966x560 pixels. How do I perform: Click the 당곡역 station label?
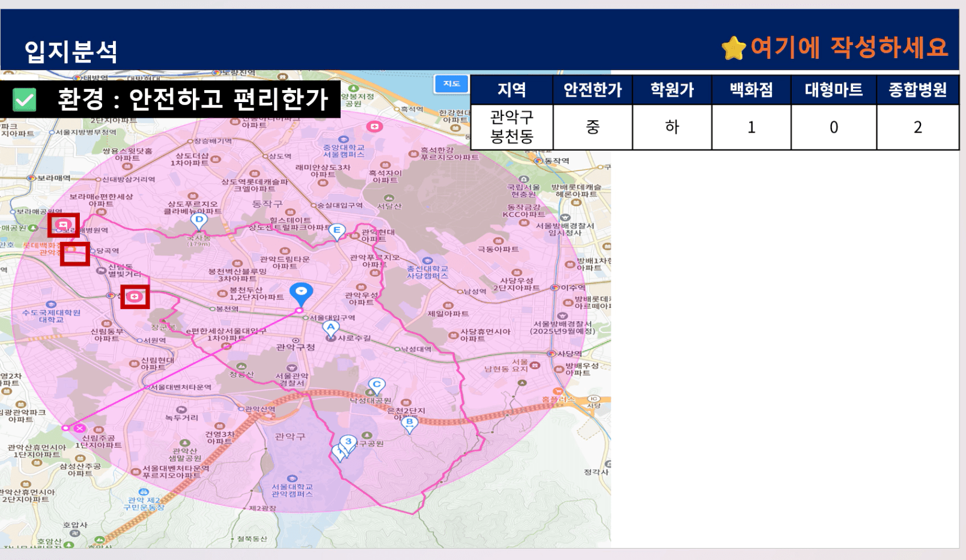[108, 251]
